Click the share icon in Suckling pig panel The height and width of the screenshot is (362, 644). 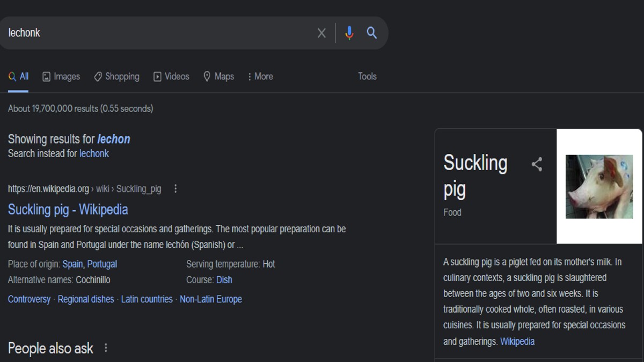537,164
